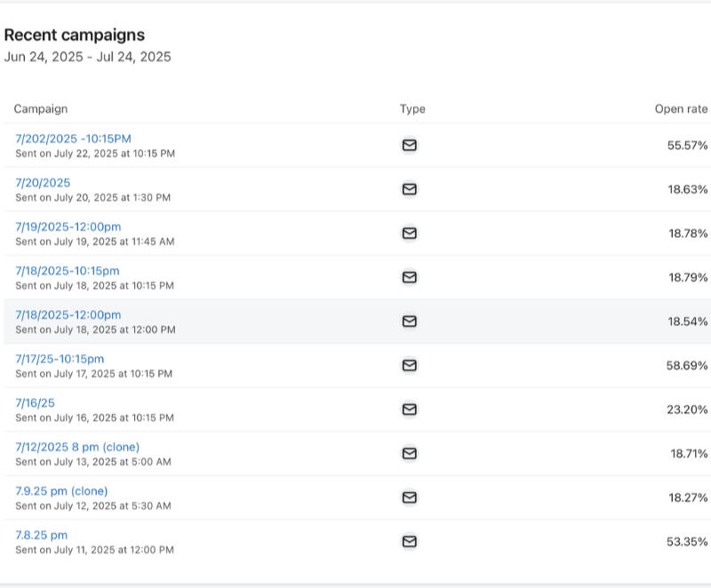Open campaign 7/19/2025-12:00pm
Screen dimensions: 711x588
click(x=68, y=226)
